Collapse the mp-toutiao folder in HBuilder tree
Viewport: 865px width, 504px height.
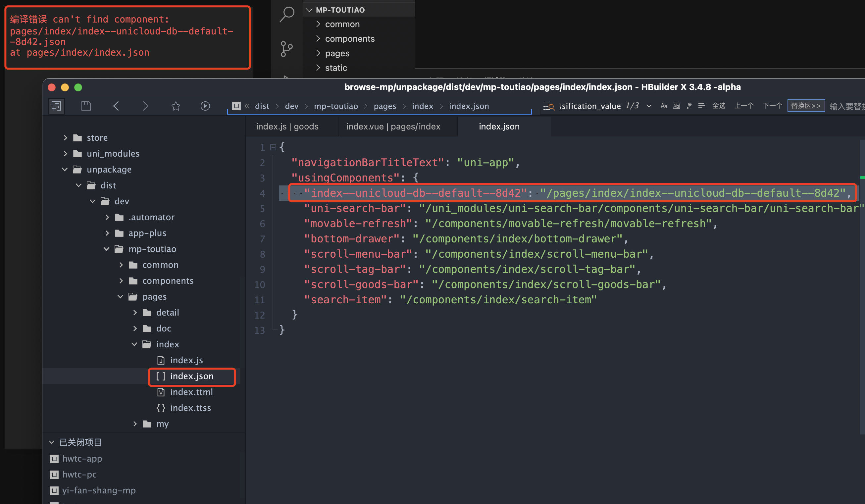click(x=106, y=249)
